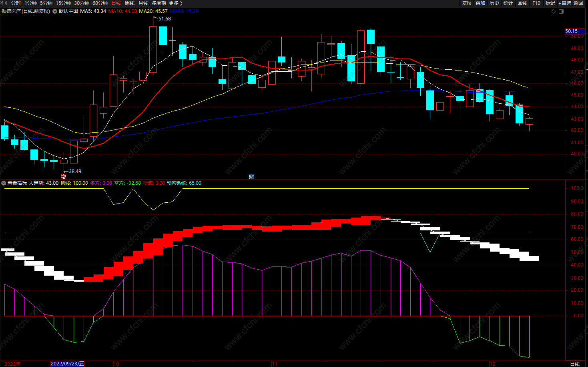Click the 增 event marker below chart
The width and height of the screenshot is (588, 367).
tap(63, 176)
